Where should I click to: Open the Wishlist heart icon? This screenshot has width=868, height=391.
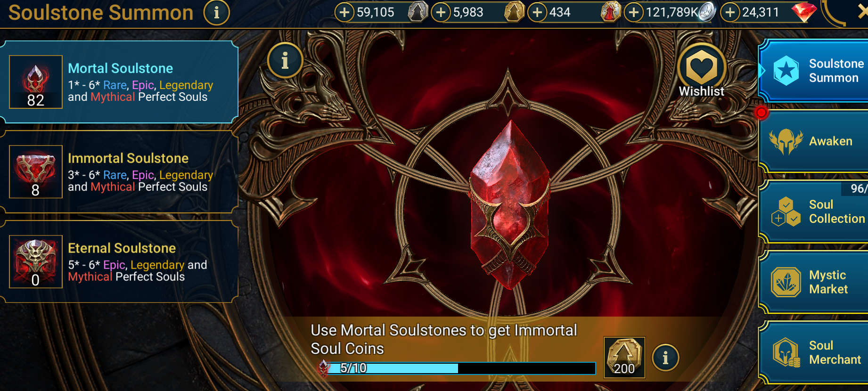[x=702, y=68]
